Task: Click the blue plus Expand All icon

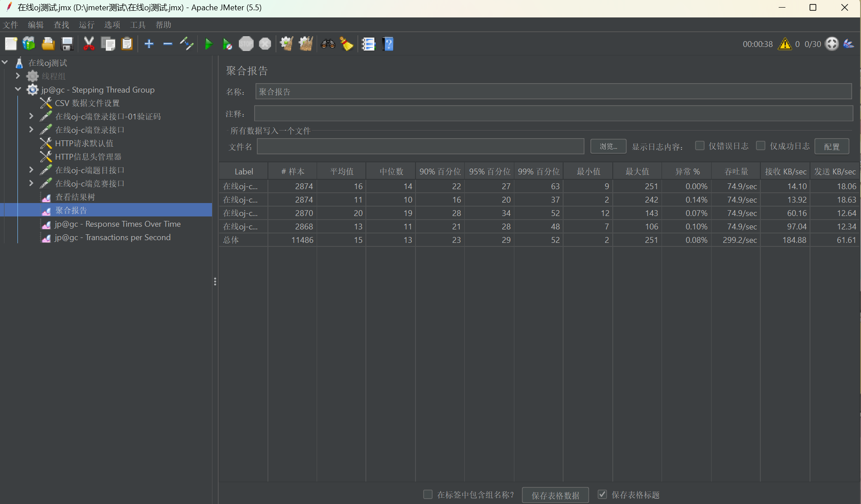Action: 149,44
